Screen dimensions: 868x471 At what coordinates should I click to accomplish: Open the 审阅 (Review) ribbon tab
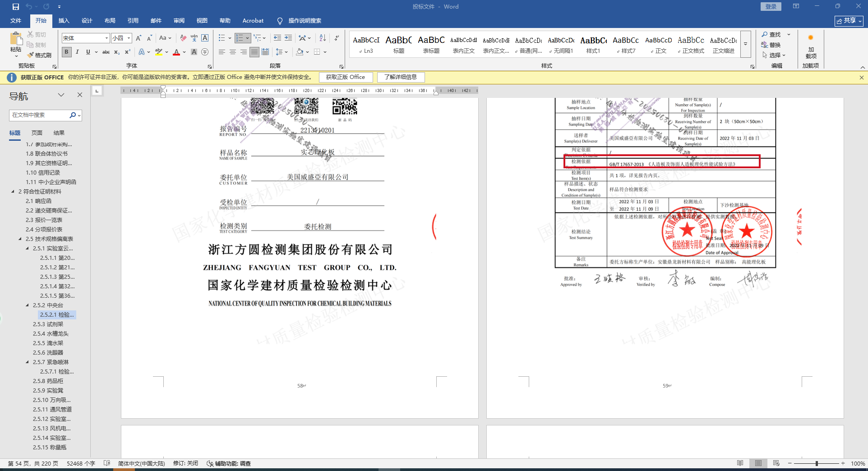pos(179,21)
